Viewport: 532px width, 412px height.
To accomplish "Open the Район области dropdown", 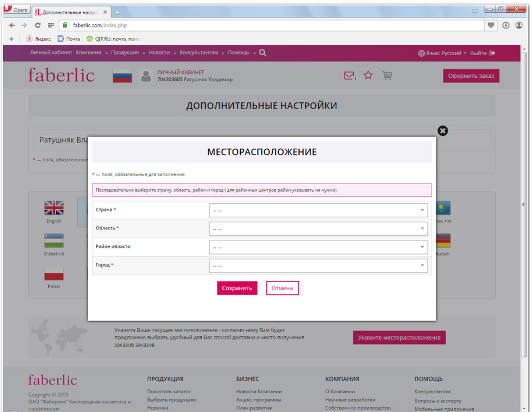I will click(x=318, y=247).
